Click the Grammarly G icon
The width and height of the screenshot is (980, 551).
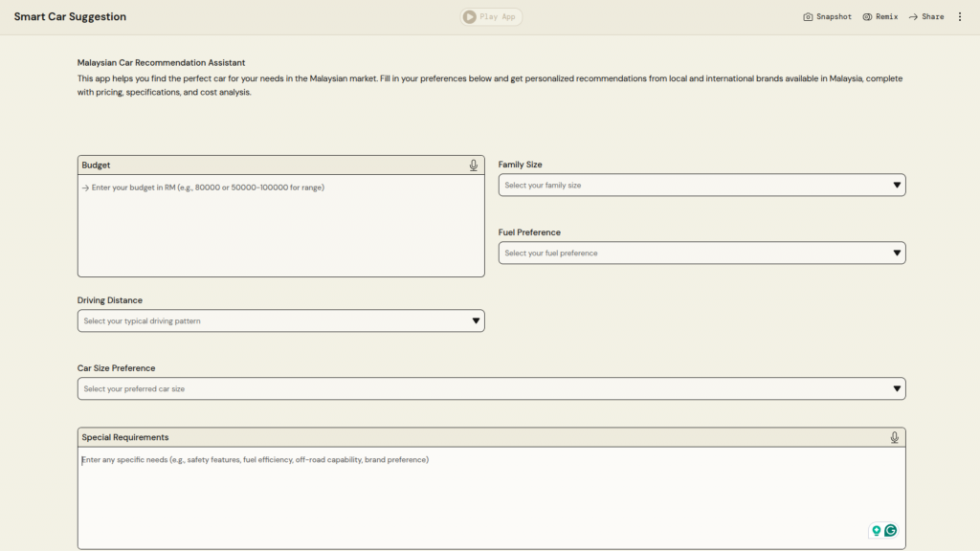click(x=891, y=530)
